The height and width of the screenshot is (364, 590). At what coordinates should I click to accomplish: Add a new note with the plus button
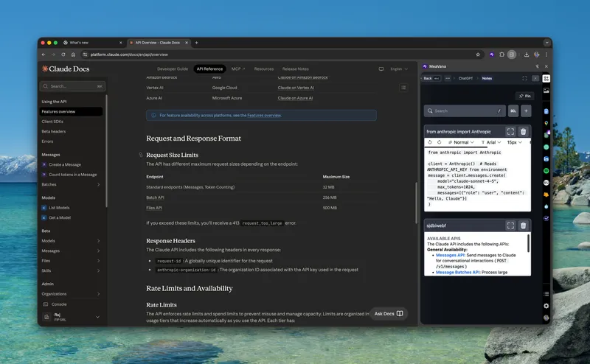click(526, 111)
